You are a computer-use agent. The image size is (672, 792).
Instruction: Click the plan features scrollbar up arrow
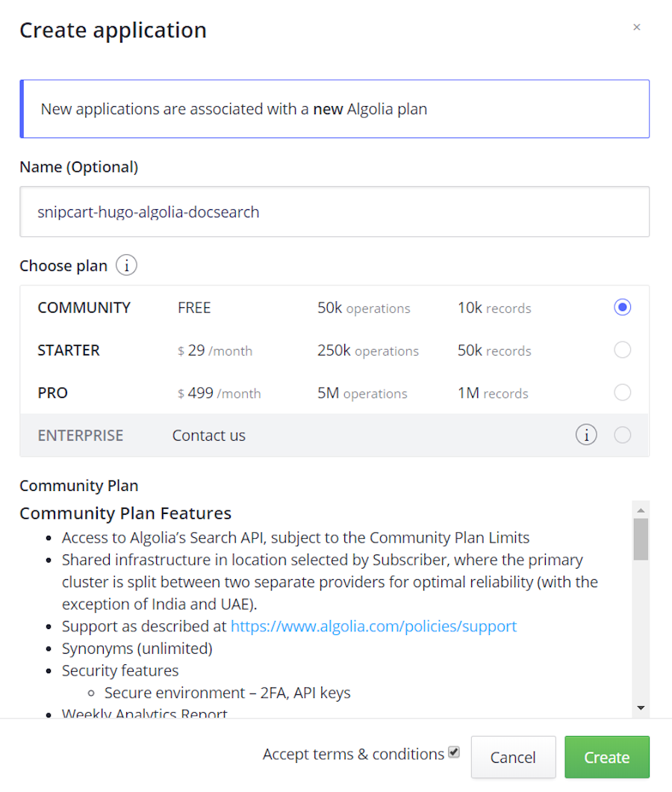click(x=641, y=510)
